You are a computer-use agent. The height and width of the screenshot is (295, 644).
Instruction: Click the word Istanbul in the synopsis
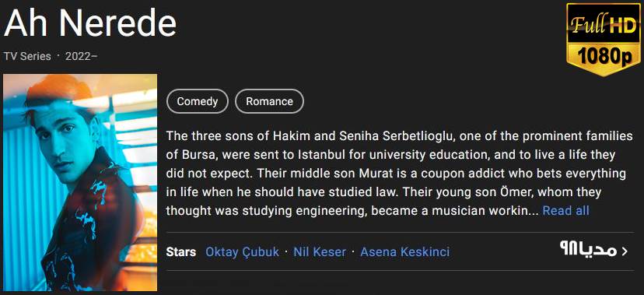click(320, 154)
